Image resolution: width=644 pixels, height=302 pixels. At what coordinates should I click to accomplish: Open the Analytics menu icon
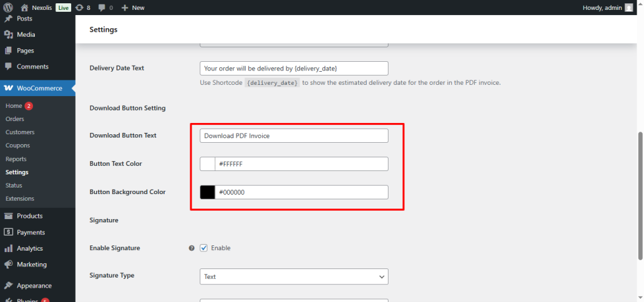9,249
